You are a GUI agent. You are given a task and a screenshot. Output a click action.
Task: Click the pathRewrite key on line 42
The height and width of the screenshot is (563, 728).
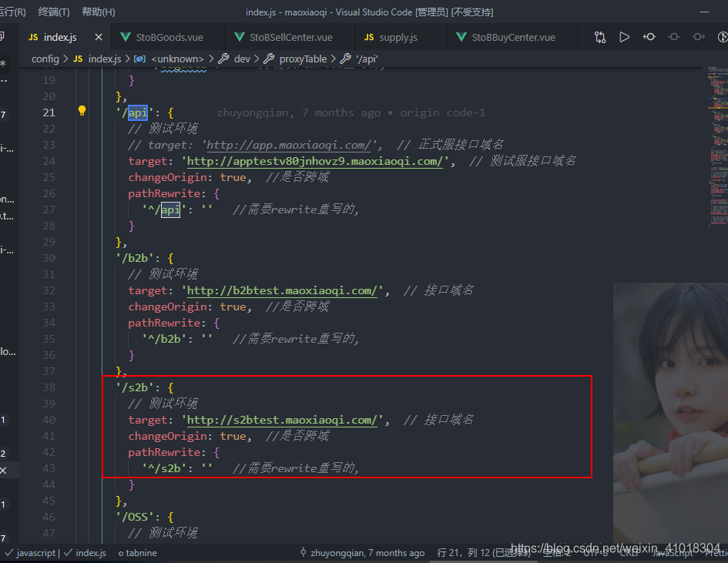[164, 452]
